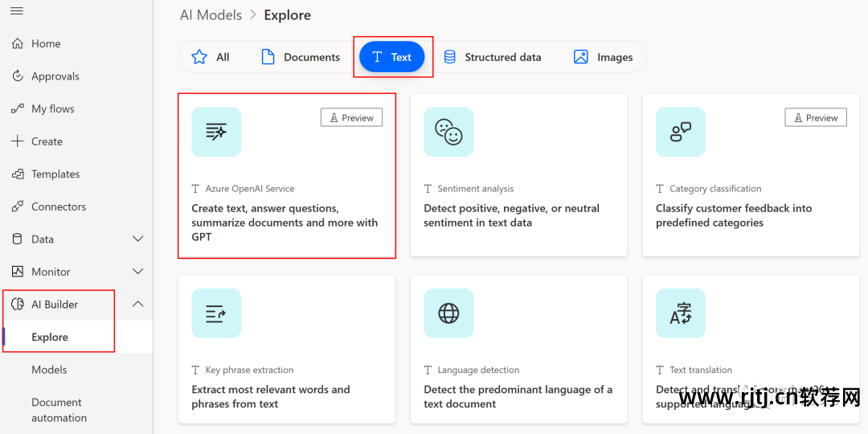The image size is (868, 434).
Task: Collapse the AI Builder section
Action: pyautogui.click(x=137, y=304)
